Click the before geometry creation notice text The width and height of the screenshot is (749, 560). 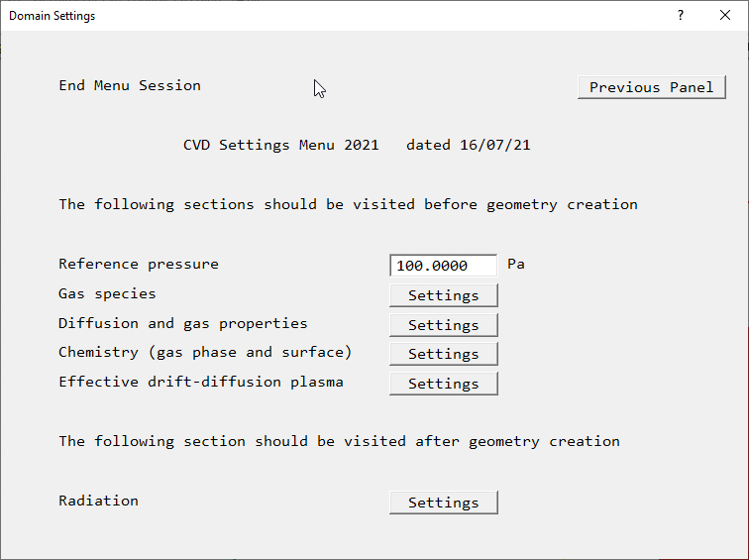coord(348,204)
